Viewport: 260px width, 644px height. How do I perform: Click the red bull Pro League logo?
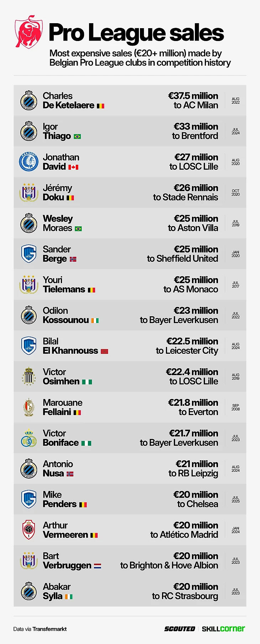point(28,32)
